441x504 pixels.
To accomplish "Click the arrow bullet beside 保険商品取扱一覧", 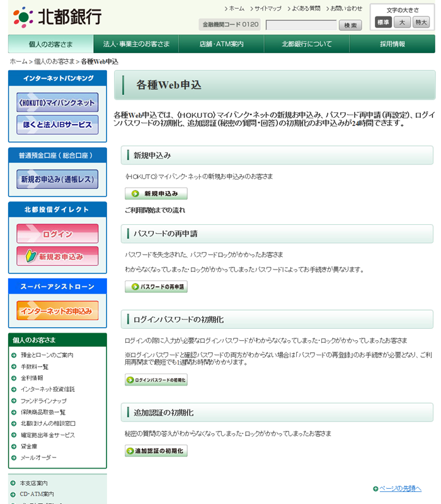I will point(14,413).
